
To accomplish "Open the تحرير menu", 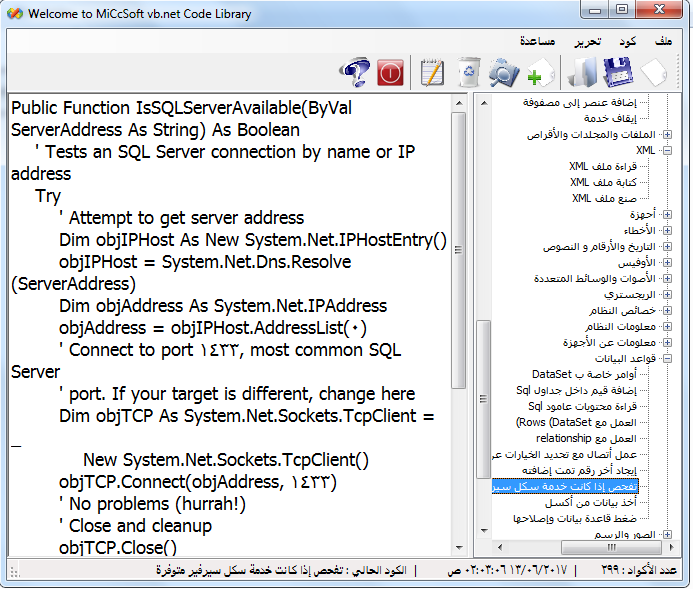I will [587, 41].
